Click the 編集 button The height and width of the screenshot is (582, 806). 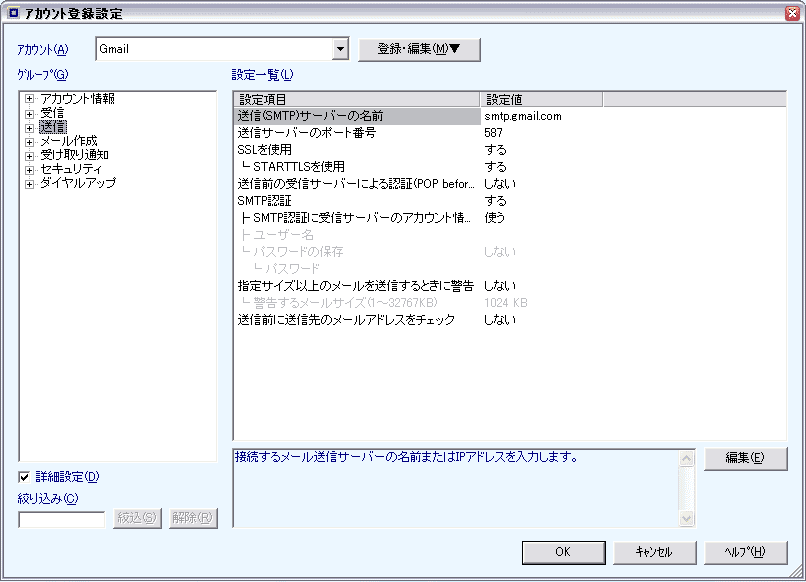pos(744,458)
